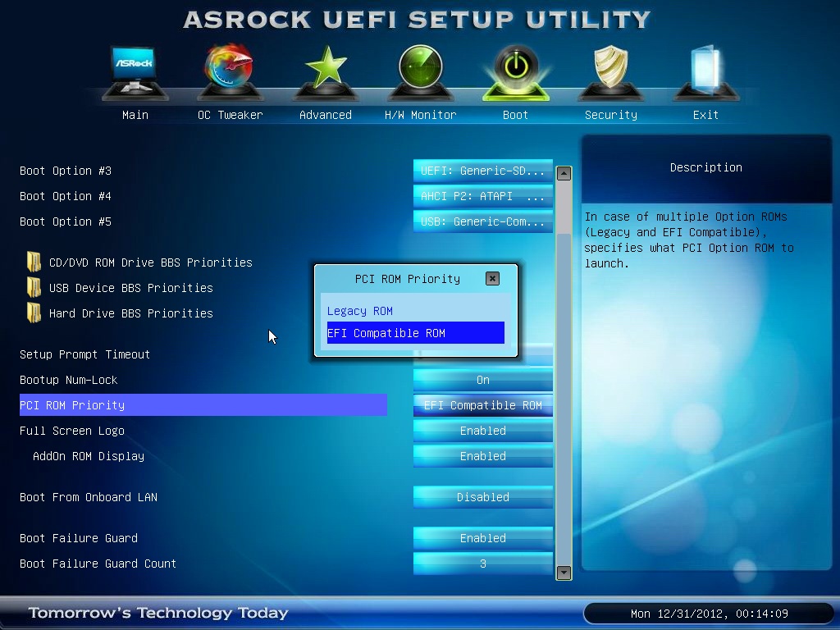The width and height of the screenshot is (840, 630).
Task: Go to the Advanced tab label
Action: (325, 115)
